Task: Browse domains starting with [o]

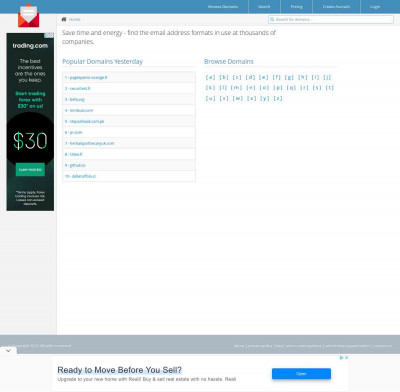Action: 264,88
